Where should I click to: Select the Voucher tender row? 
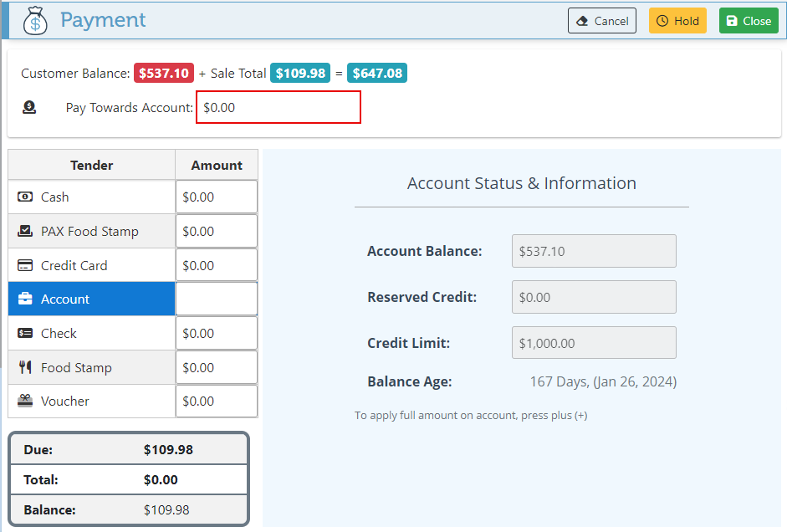[x=92, y=402]
